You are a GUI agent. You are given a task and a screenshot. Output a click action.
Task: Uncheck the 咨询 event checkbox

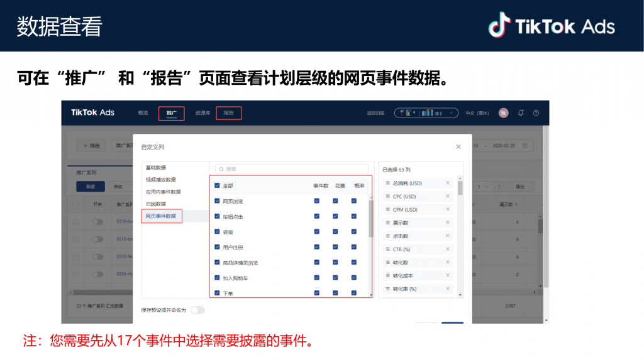tap(217, 232)
